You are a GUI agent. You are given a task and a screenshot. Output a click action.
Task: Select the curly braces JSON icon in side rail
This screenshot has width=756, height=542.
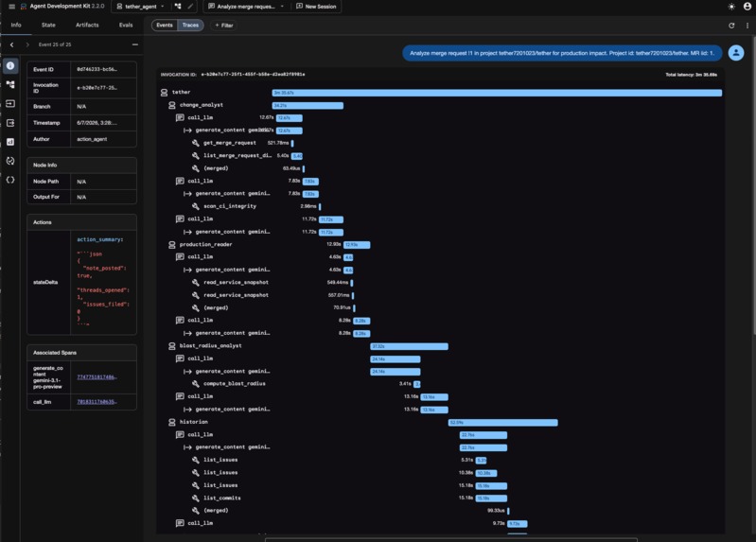(10, 180)
